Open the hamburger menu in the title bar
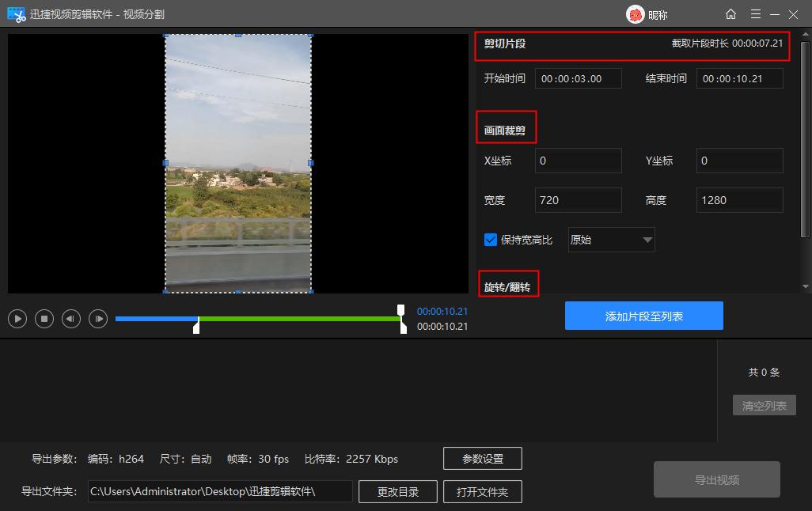This screenshot has width=812, height=511. coord(755,13)
